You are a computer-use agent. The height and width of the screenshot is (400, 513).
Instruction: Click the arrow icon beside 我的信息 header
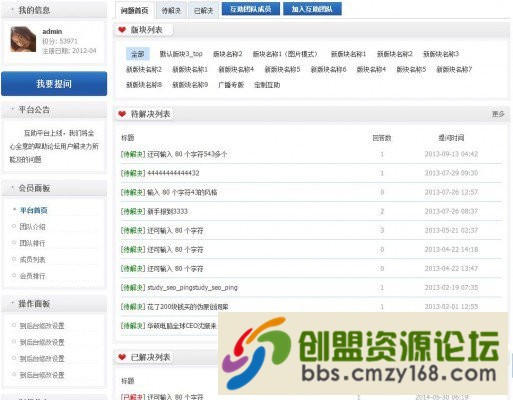click(x=12, y=10)
